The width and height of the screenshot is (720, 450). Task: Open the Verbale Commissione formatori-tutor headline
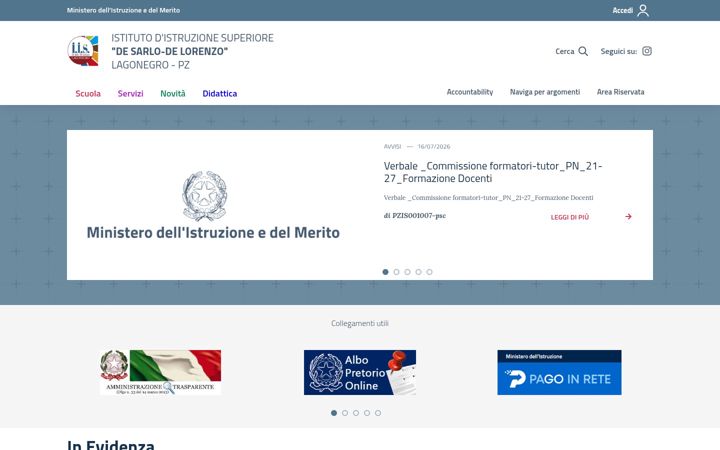click(x=493, y=172)
